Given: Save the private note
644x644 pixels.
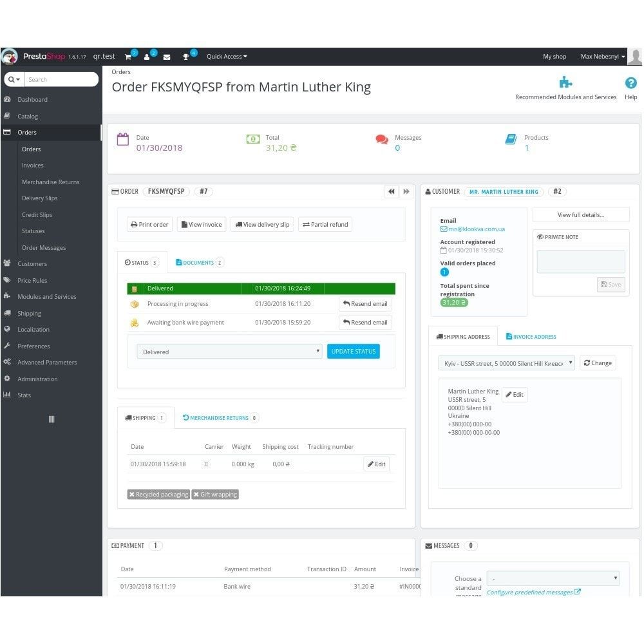Looking at the screenshot, I should [x=611, y=285].
